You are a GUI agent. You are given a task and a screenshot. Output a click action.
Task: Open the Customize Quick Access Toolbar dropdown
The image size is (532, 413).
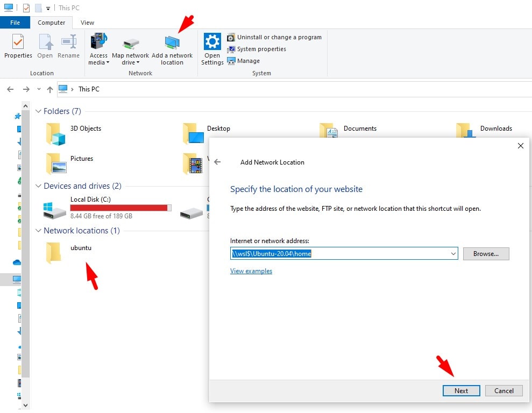[48, 9]
